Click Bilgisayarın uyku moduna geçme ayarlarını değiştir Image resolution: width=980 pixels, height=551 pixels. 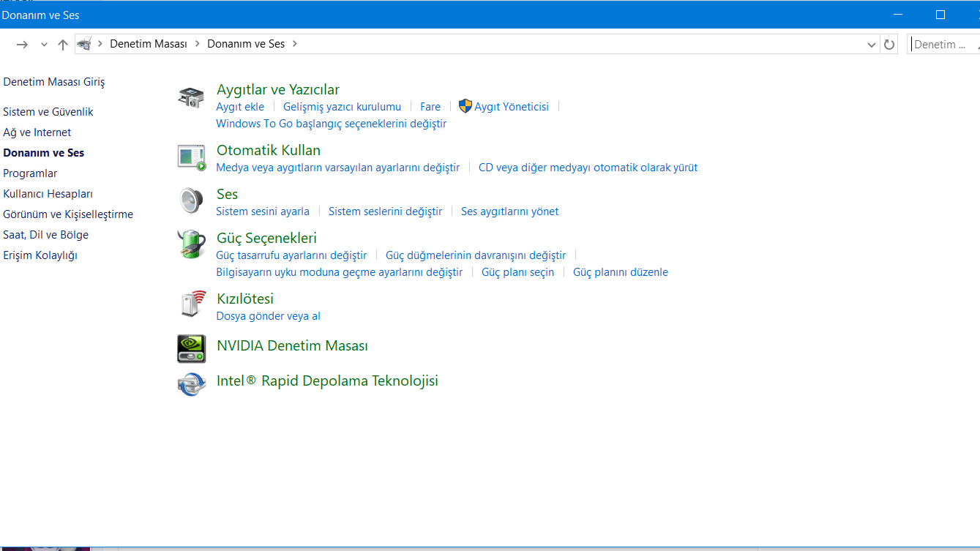coord(340,272)
